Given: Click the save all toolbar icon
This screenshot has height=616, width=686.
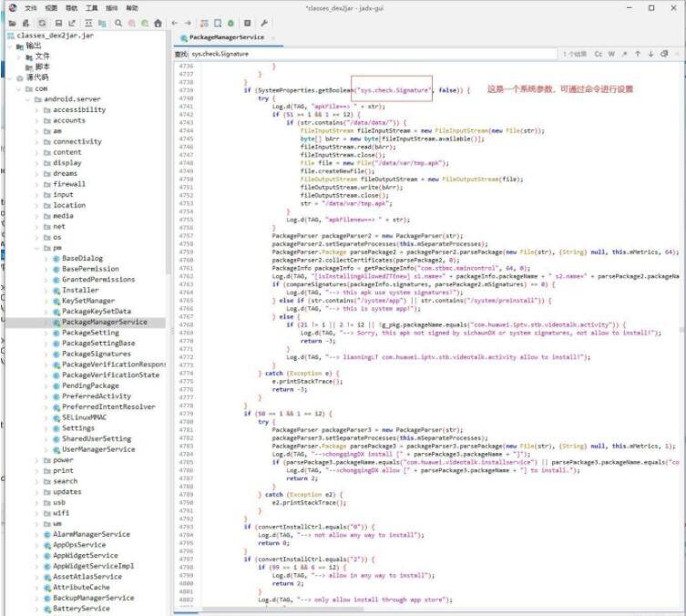Looking at the screenshot, I should [58, 23].
